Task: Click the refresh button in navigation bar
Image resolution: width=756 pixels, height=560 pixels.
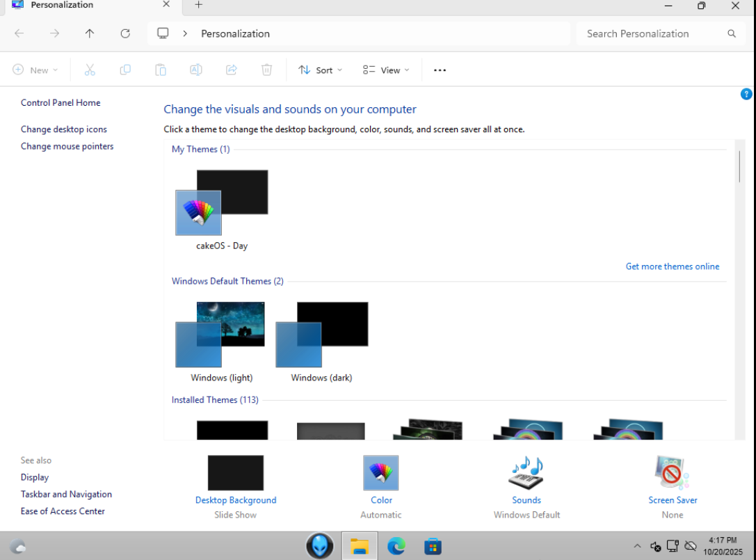Action: coord(125,33)
